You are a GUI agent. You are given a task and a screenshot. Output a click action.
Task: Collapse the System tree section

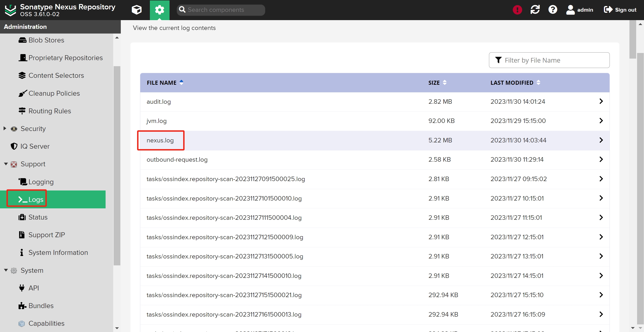6,270
